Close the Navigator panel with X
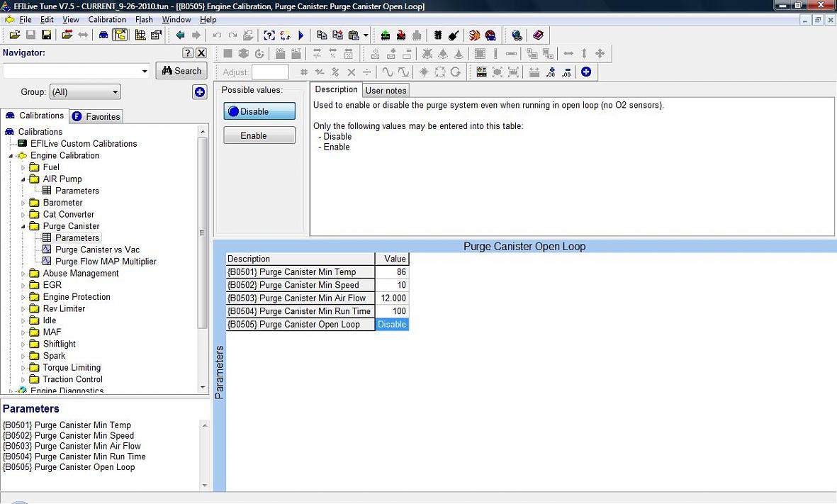Screen dimensions: 837x504 pyautogui.click(x=201, y=53)
